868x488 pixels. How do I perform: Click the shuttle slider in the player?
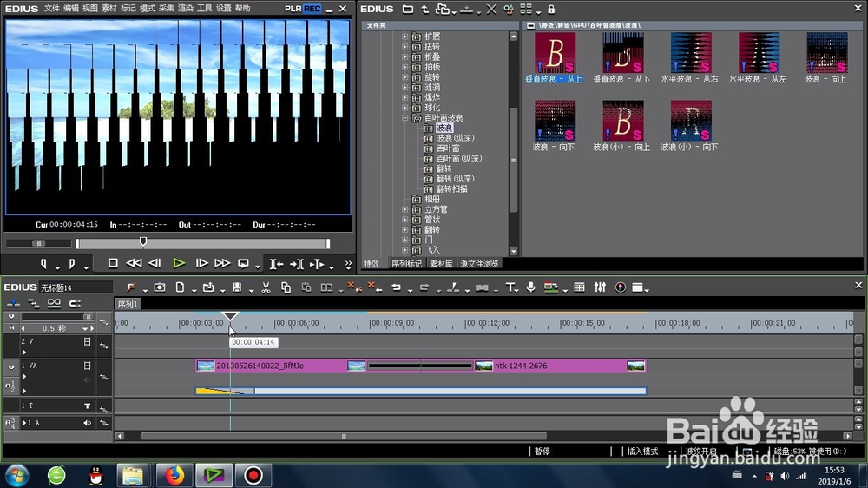coord(38,243)
